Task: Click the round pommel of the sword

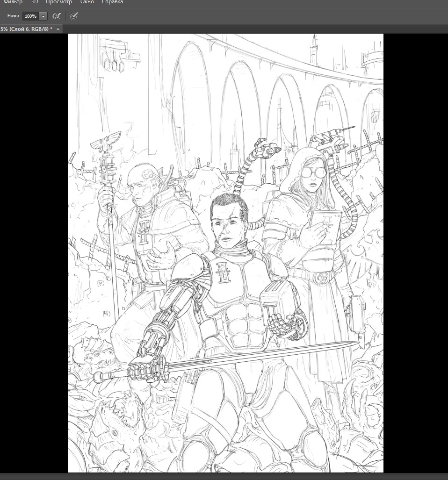Action: (x=97, y=377)
